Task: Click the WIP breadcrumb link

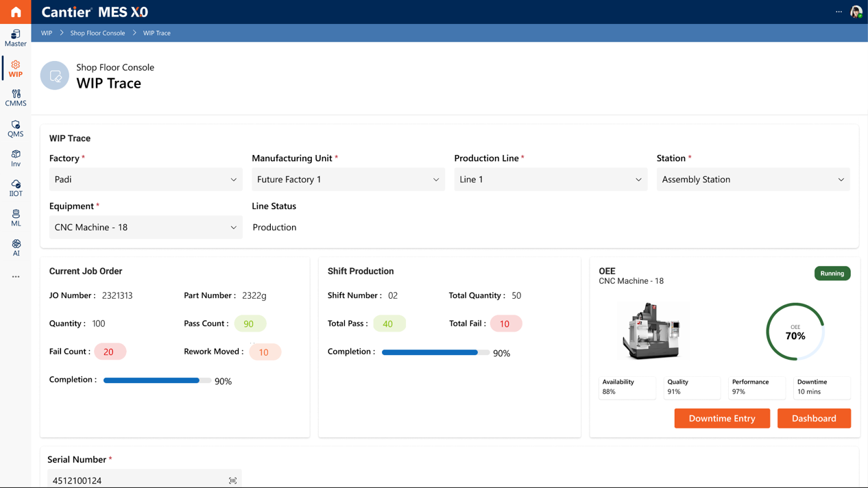Action: pos(47,33)
